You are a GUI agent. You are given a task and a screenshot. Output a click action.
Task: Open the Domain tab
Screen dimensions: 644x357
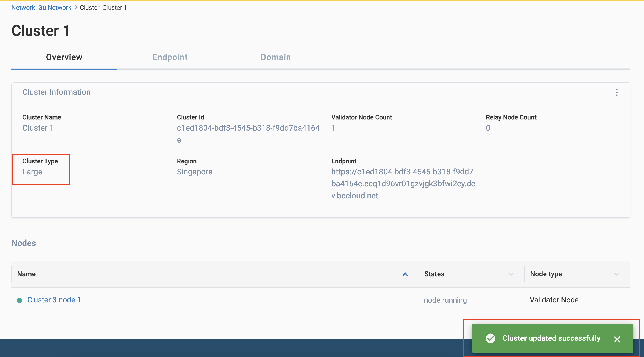[275, 57]
